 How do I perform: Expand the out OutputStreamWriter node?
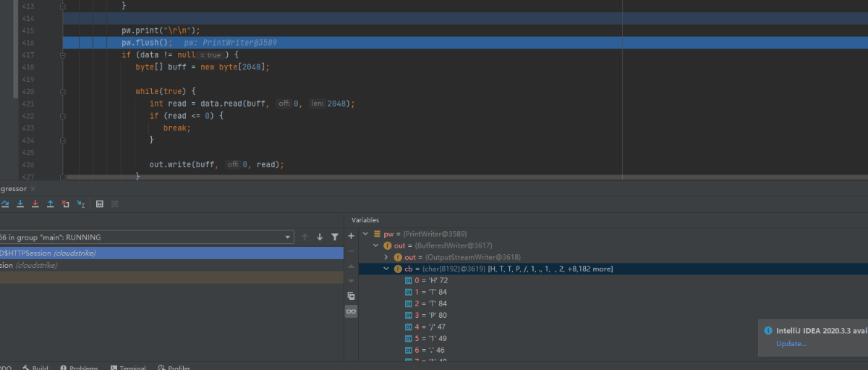point(386,257)
